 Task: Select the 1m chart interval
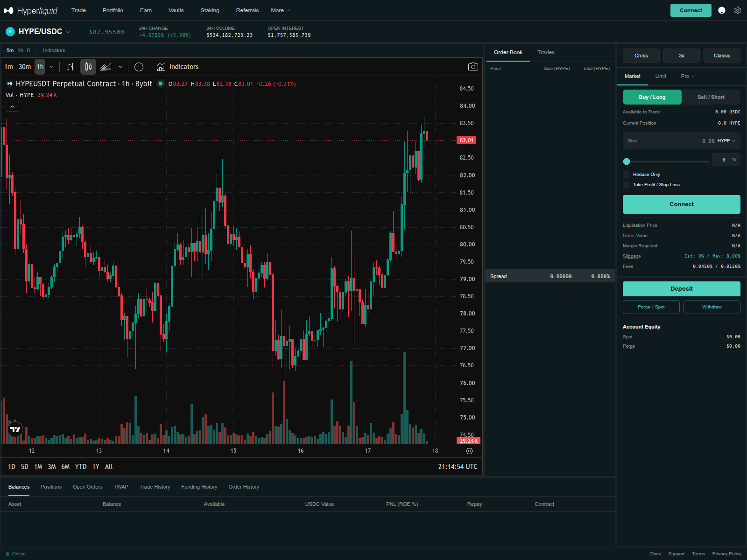[8, 67]
